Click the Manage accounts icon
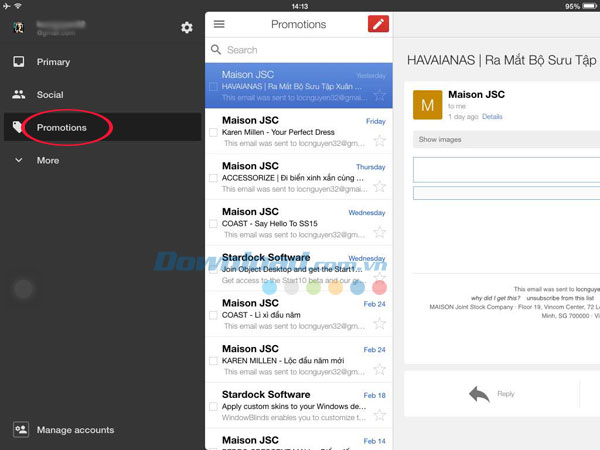Image resolution: width=600 pixels, height=450 pixels. [x=21, y=429]
